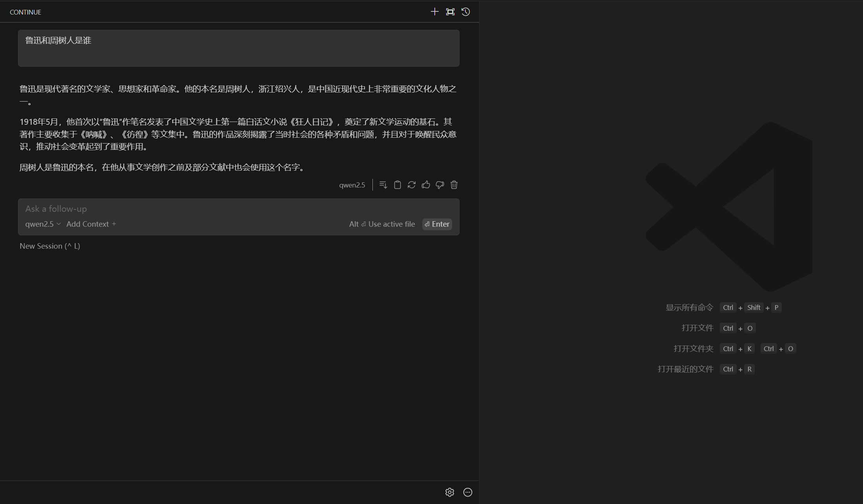
Task: Open the session history icon
Action: (466, 12)
